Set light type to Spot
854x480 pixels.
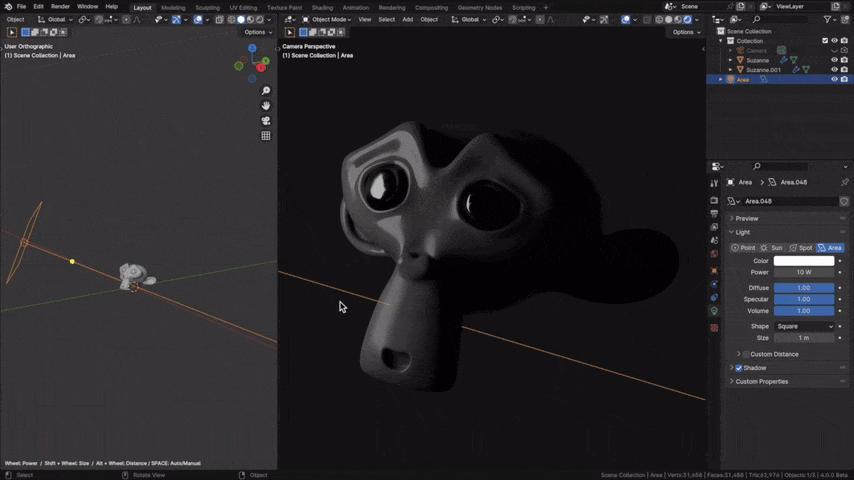(801, 248)
